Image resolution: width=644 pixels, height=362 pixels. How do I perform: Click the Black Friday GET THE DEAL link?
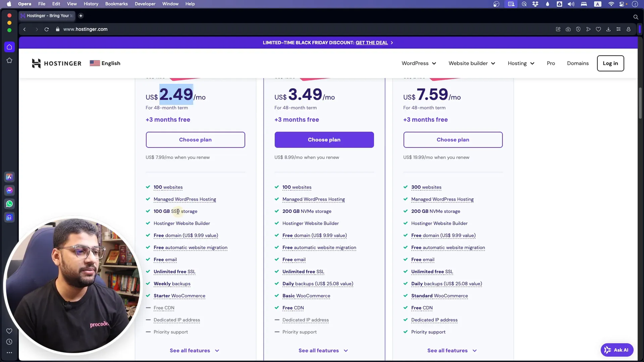point(372,43)
